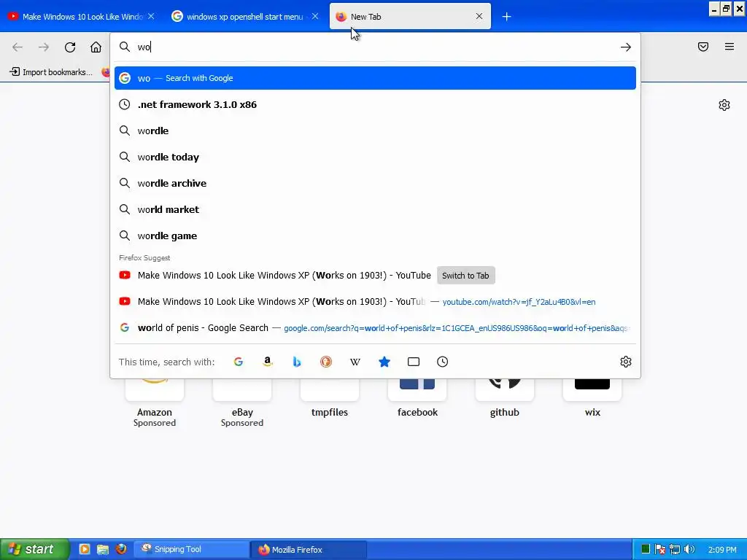
Task: Open the github shortcut tile
Action: click(x=505, y=397)
